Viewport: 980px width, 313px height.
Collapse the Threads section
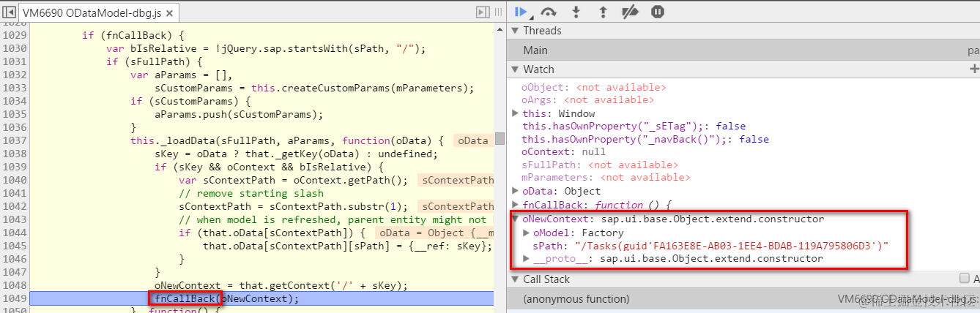(516, 31)
